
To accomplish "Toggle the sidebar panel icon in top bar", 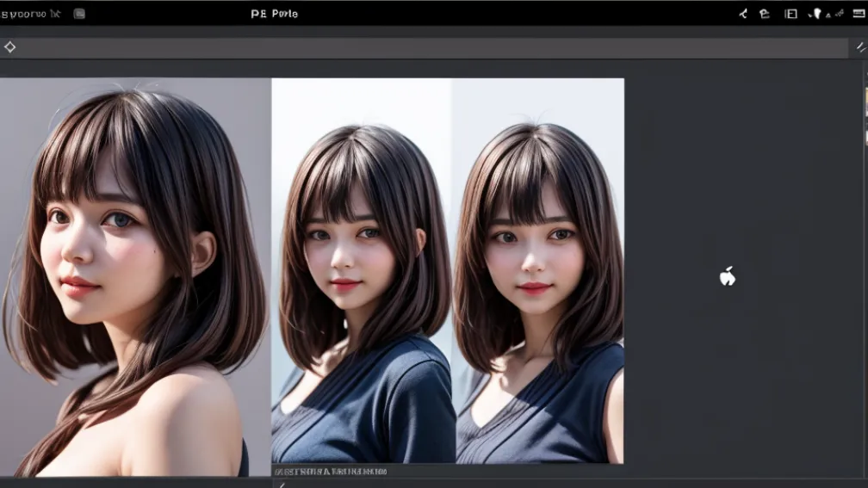I will [x=790, y=14].
